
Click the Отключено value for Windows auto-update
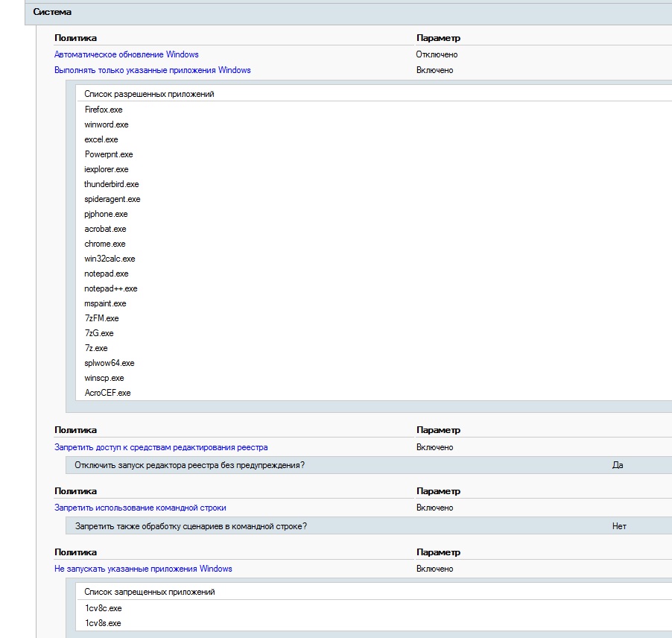437,54
